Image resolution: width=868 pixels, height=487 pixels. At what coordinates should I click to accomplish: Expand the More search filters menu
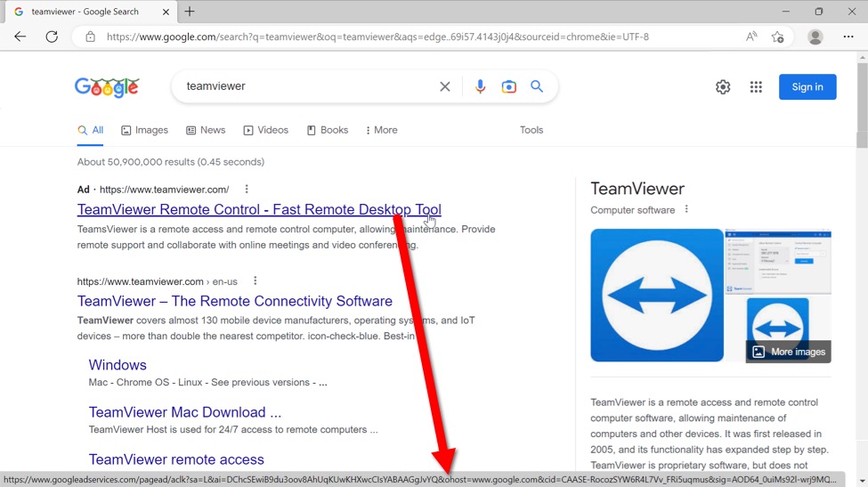[381, 130]
